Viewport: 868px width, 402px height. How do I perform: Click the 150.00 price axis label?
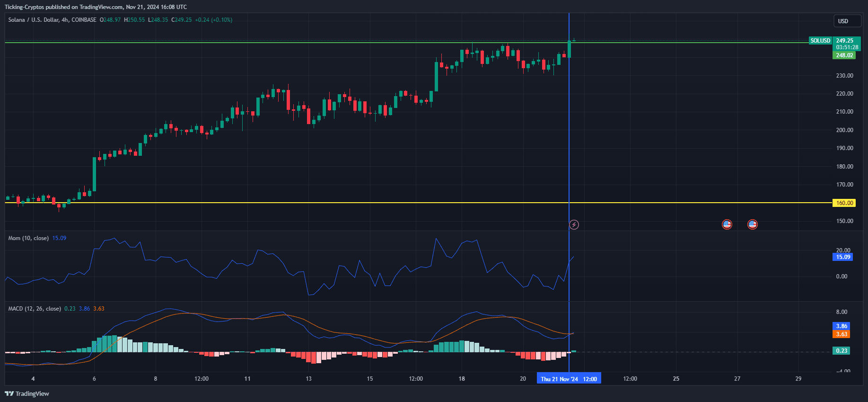coord(844,221)
